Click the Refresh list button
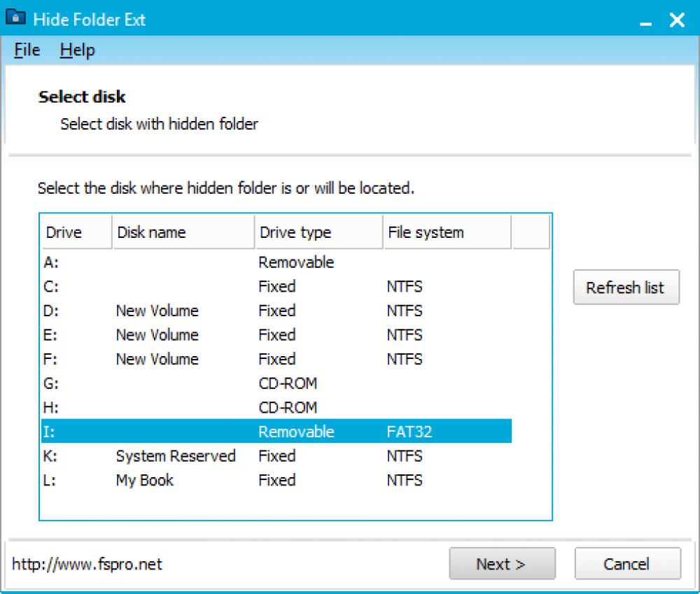 click(x=625, y=286)
